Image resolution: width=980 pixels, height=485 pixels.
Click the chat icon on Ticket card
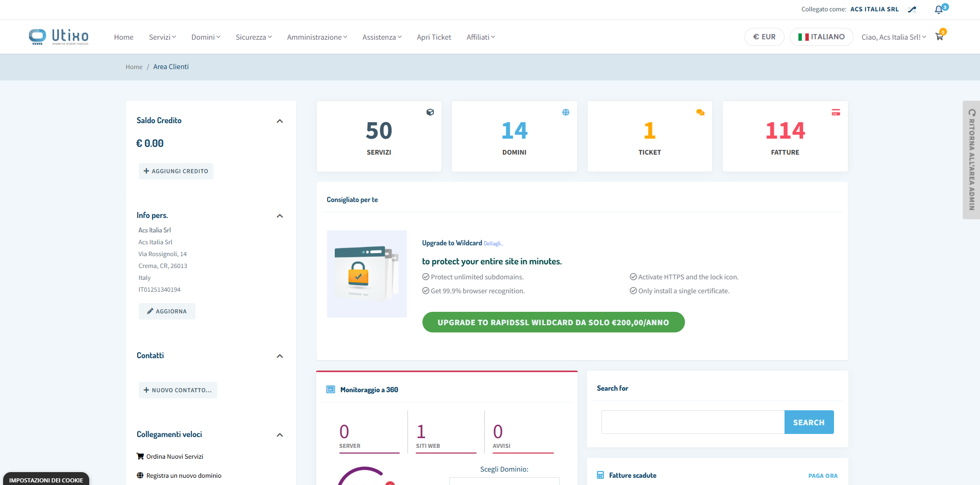[700, 112]
